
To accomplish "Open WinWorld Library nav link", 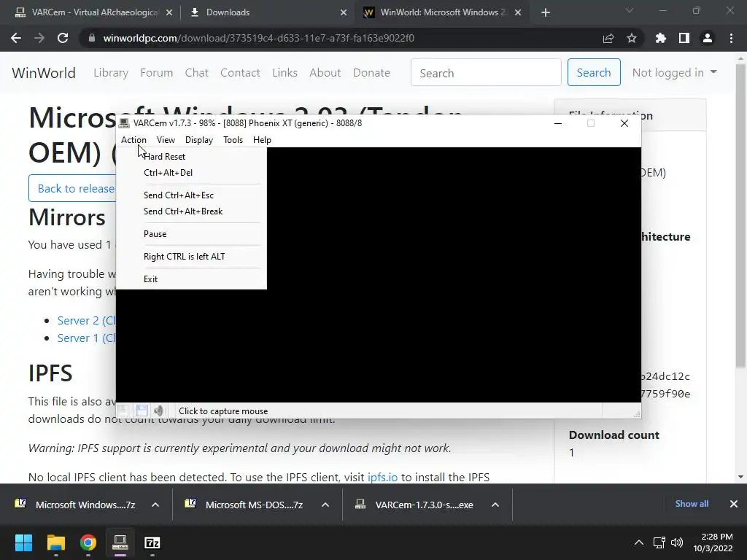I will (111, 73).
